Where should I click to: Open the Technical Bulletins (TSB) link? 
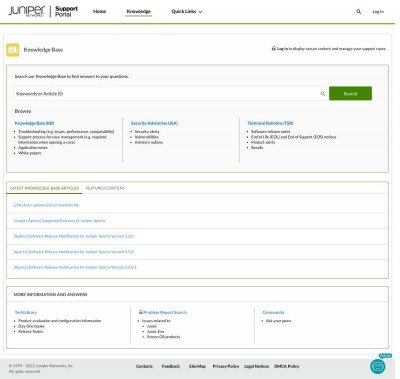tap(270, 123)
